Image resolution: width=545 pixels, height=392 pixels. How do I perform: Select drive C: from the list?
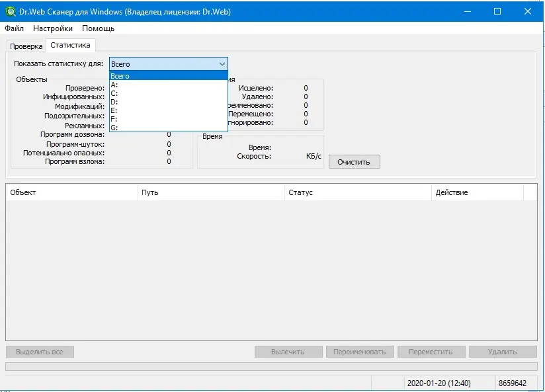169,93
